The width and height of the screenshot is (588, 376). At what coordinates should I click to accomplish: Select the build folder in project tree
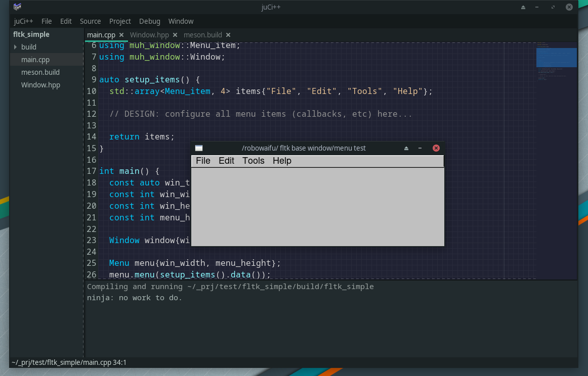pos(29,47)
